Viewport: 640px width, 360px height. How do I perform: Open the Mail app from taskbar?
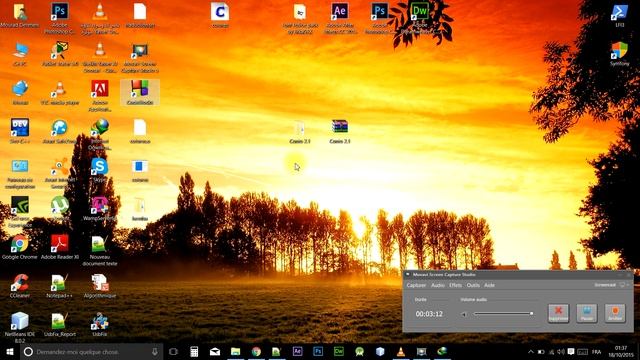click(215, 351)
